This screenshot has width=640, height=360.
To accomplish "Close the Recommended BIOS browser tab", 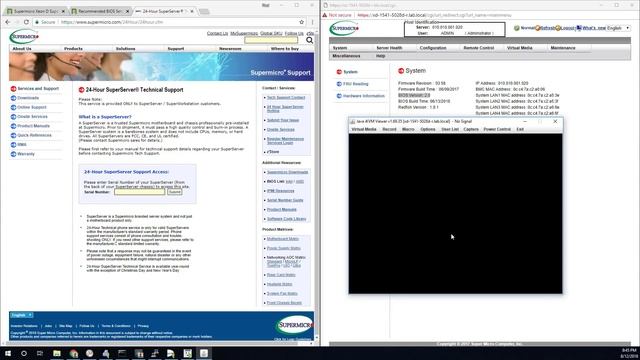I will click(x=128, y=11).
